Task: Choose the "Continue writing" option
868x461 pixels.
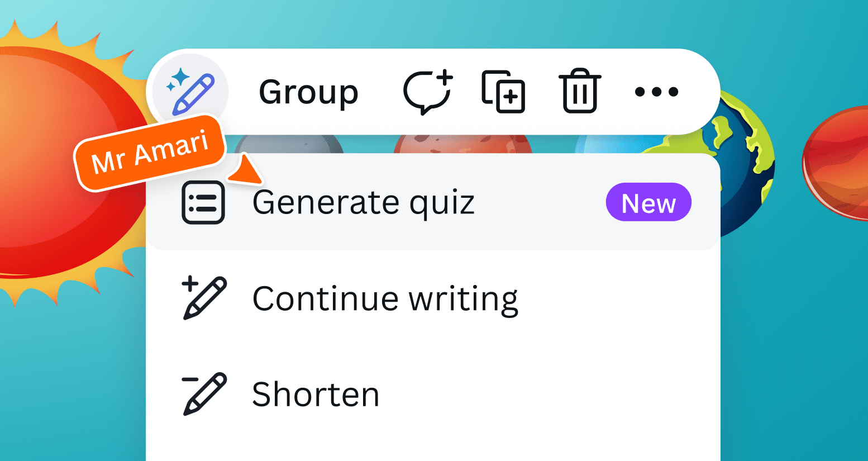Action: coord(385,298)
